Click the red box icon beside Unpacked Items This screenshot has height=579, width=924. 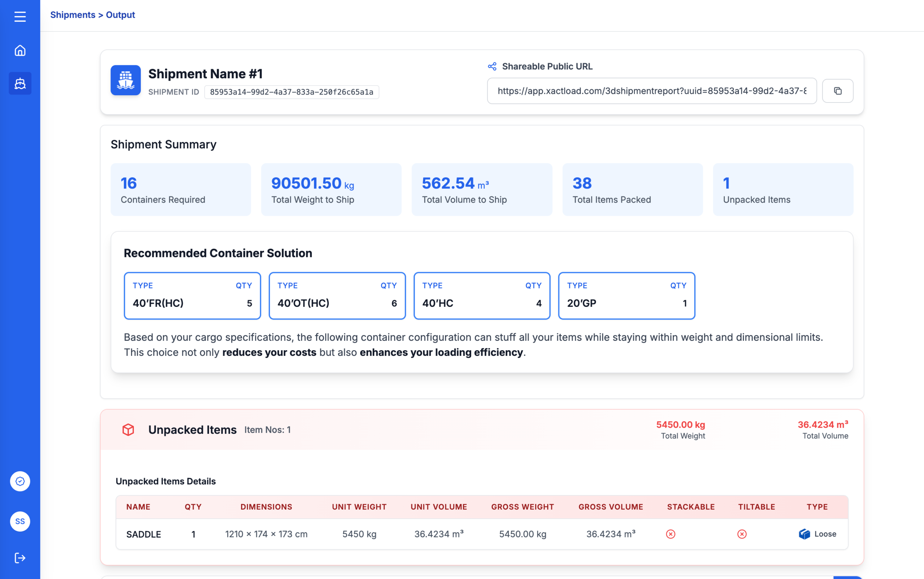point(128,430)
